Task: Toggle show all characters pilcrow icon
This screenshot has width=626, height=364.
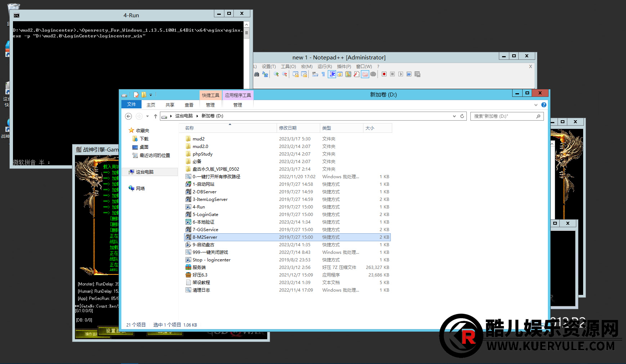Action: pos(323,74)
